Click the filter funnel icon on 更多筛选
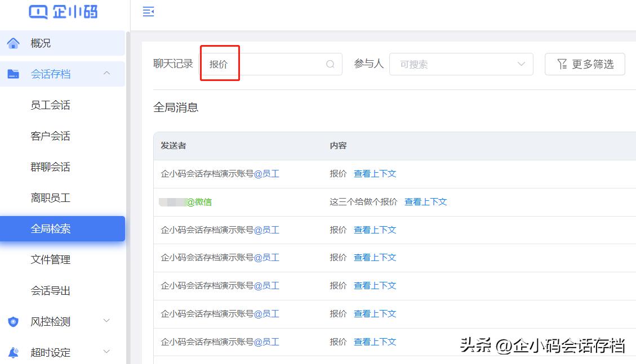This screenshot has height=364, width=636. pos(561,64)
